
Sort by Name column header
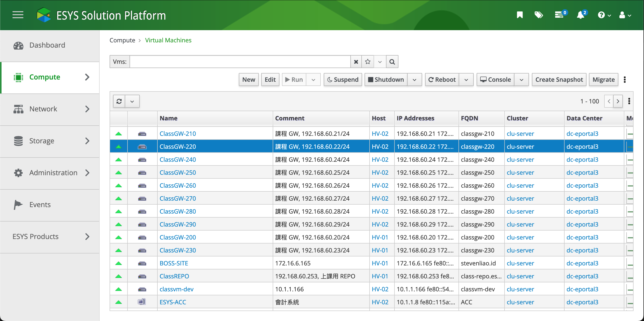pyautogui.click(x=215, y=118)
